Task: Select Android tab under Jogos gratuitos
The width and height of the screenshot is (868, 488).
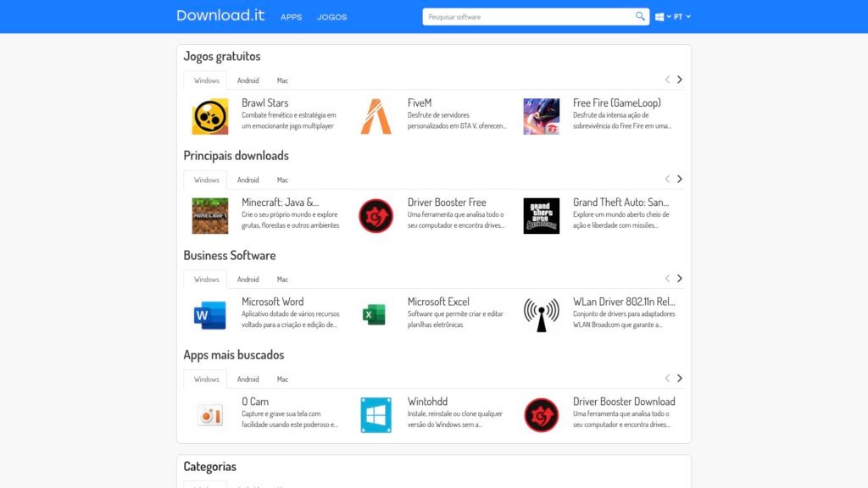Action: [x=248, y=80]
